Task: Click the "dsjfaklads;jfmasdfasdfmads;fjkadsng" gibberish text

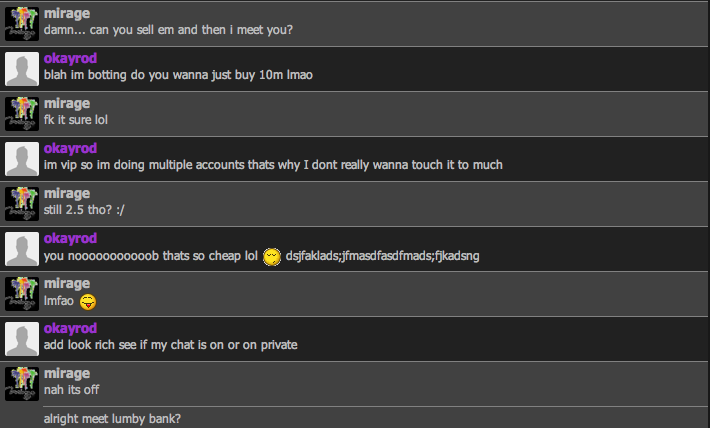Action: (x=383, y=256)
